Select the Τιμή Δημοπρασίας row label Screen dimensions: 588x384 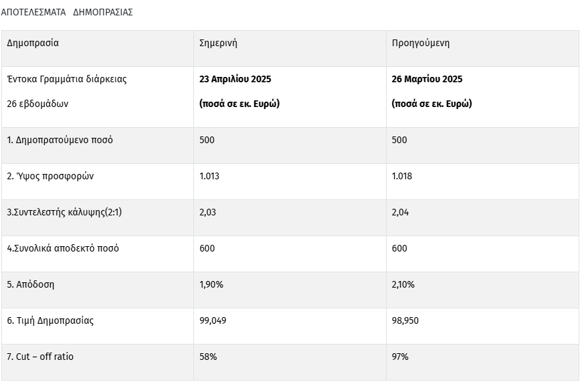(x=50, y=320)
